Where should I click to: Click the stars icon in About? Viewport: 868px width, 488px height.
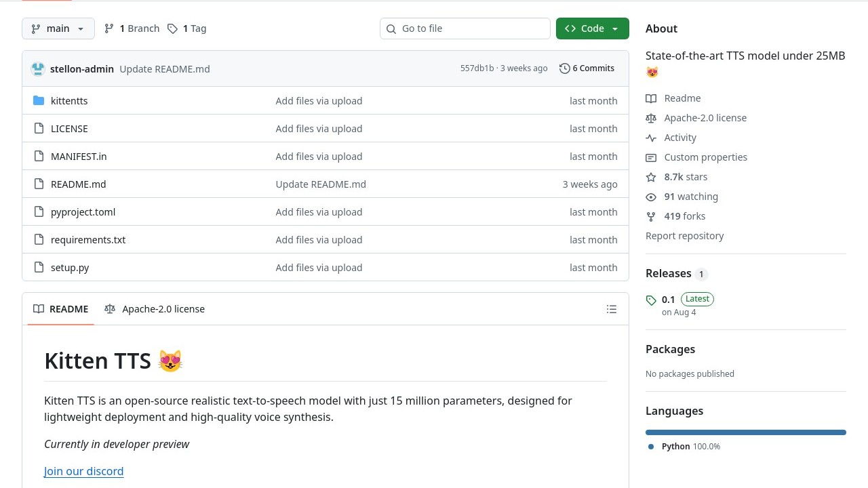click(651, 177)
